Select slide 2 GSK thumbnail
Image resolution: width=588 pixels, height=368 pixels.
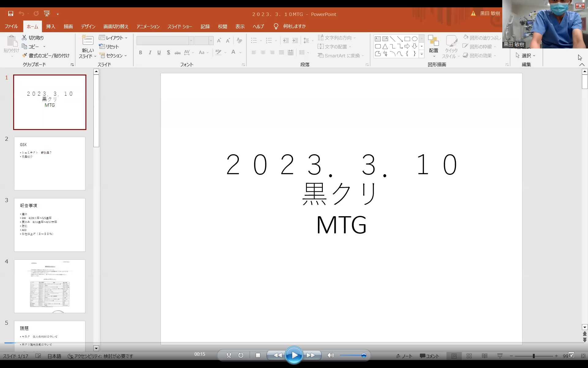coord(50,163)
